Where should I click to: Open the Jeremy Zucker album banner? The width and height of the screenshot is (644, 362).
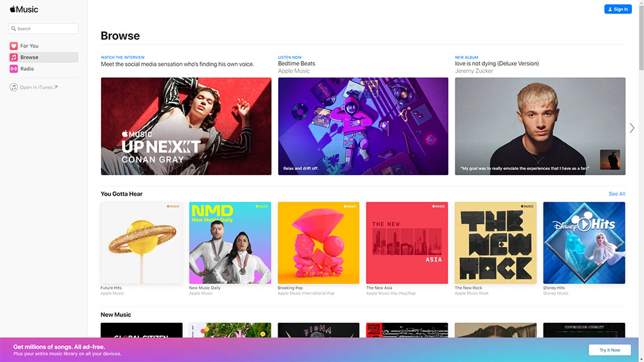540,126
